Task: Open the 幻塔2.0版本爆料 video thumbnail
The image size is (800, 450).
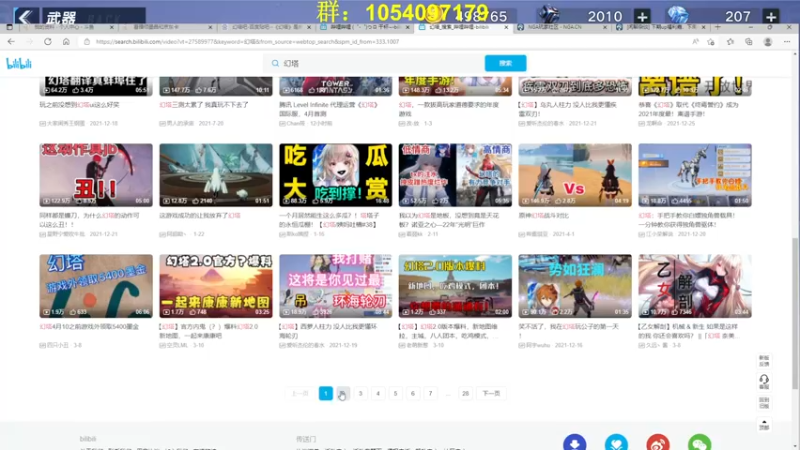Action: tap(455, 286)
